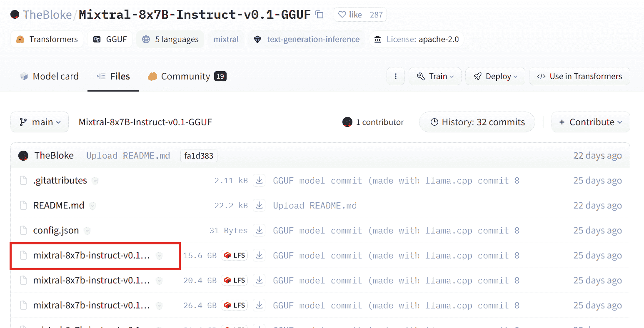Screen dimensions: 644x328
Task: Open the three-dot more options menu
Action: 395,76
